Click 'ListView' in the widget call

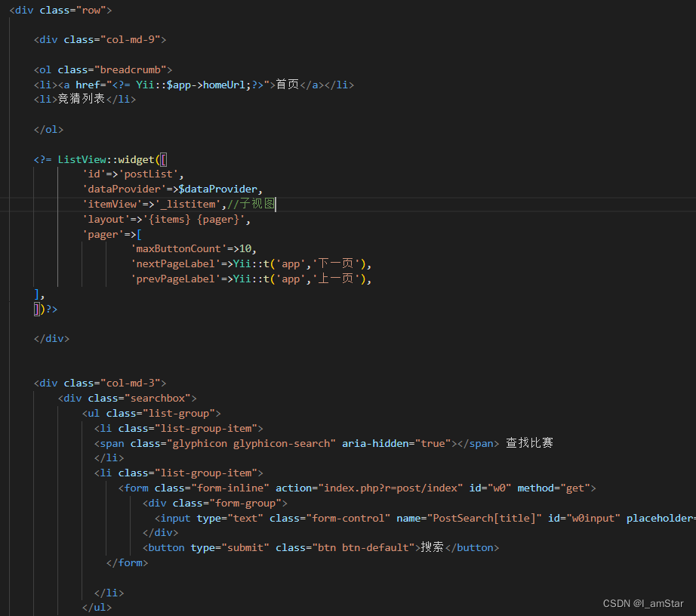pos(82,160)
